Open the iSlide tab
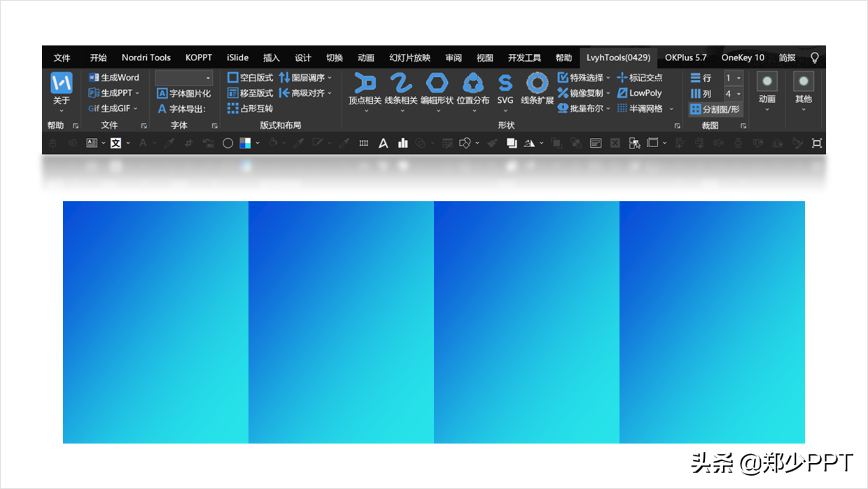The width and height of the screenshot is (868, 489). [238, 57]
